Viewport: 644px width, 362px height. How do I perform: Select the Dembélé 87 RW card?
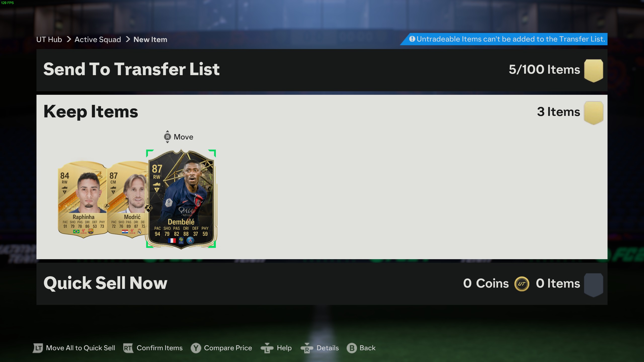point(181,199)
